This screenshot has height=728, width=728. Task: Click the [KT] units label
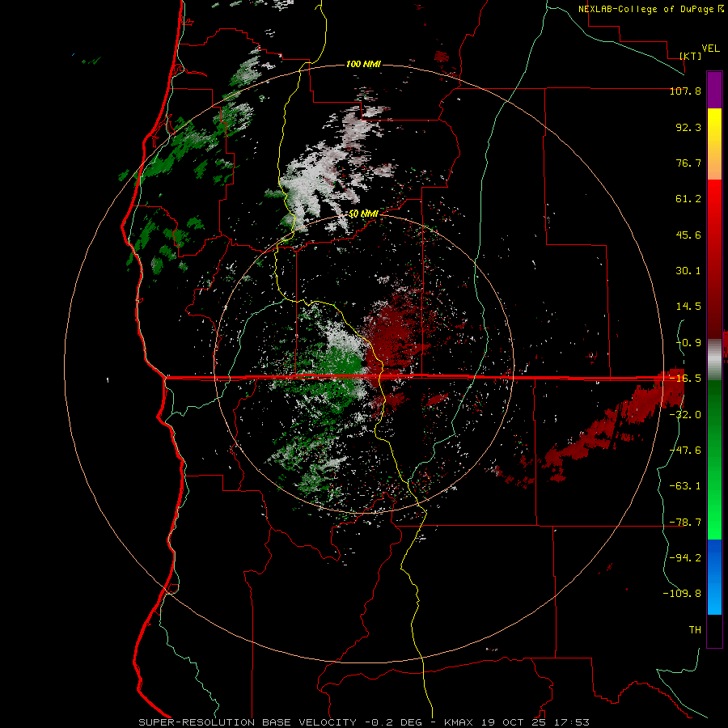(x=691, y=56)
